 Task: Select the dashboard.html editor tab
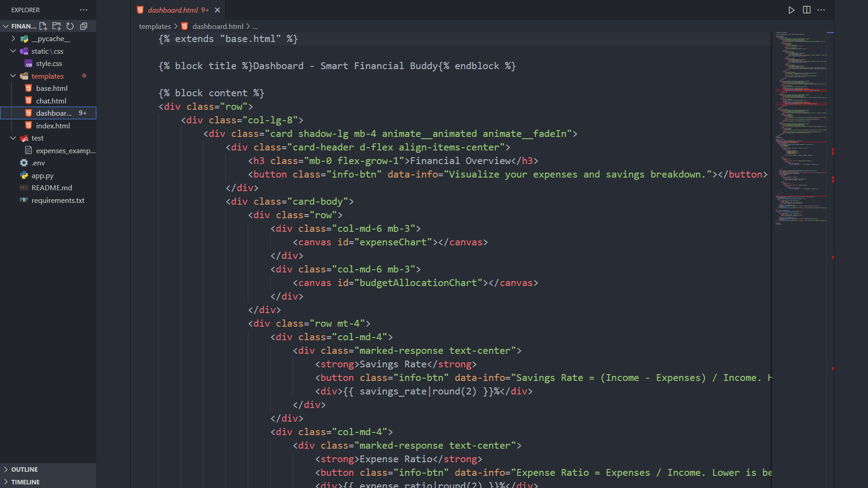[173, 10]
